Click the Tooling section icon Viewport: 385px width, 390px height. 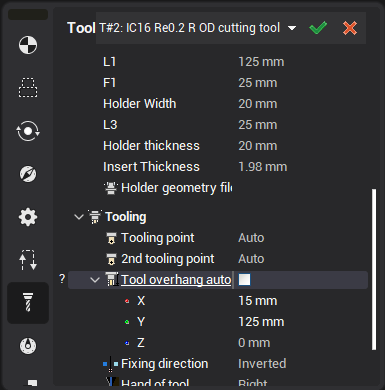point(95,217)
